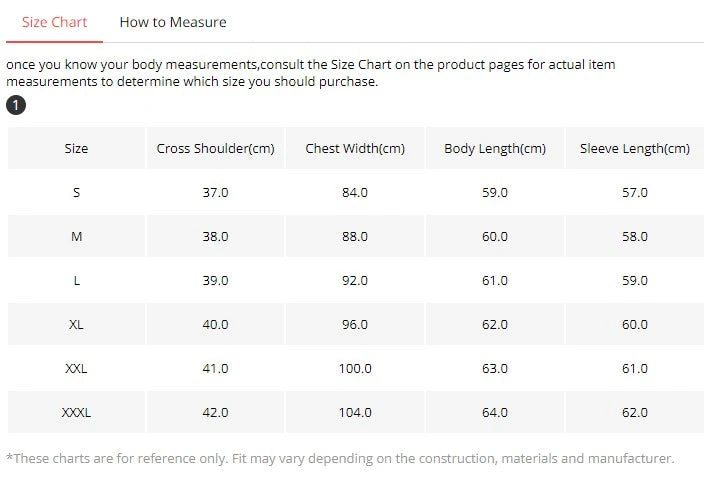This screenshot has height=504, width=704.
Task: Switch to How to Measure tab
Action: click(x=173, y=22)
